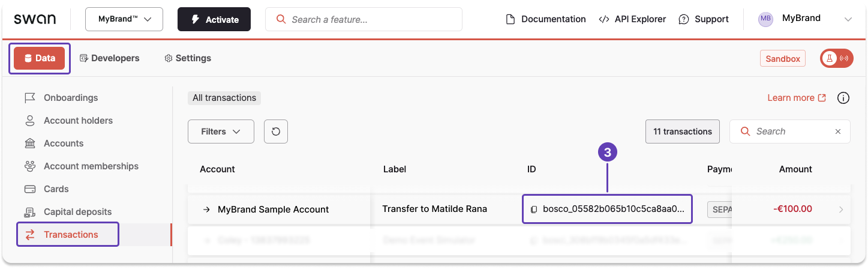Open the API Explorer link

point(632,19)
